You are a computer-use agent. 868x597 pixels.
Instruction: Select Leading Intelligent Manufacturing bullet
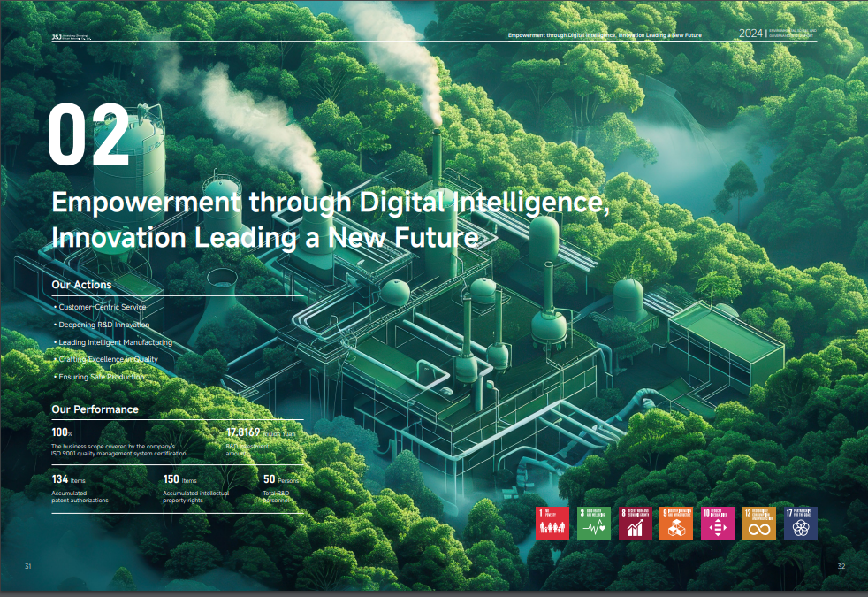tap(113, 342)
